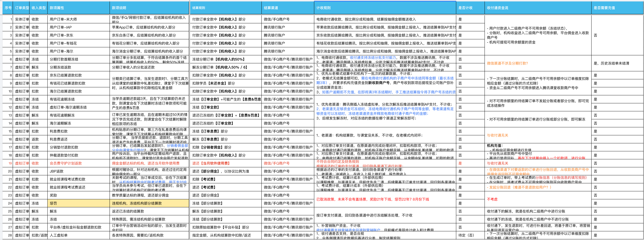Select the 是否需要充值 column header
The image size is (644, 240).
617,8
